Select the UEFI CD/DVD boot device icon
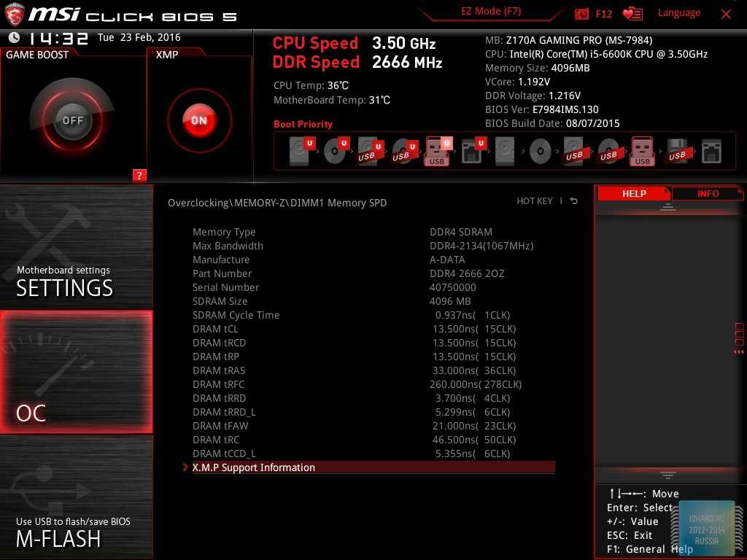Screen dimensions: 747x560 point(335,151)
